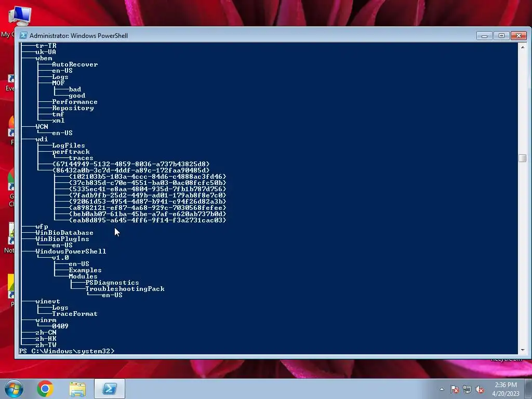The height and width of the screenshot is (399, 532).
Task: Open the Action Center flag icon
Action: point(454,389)
